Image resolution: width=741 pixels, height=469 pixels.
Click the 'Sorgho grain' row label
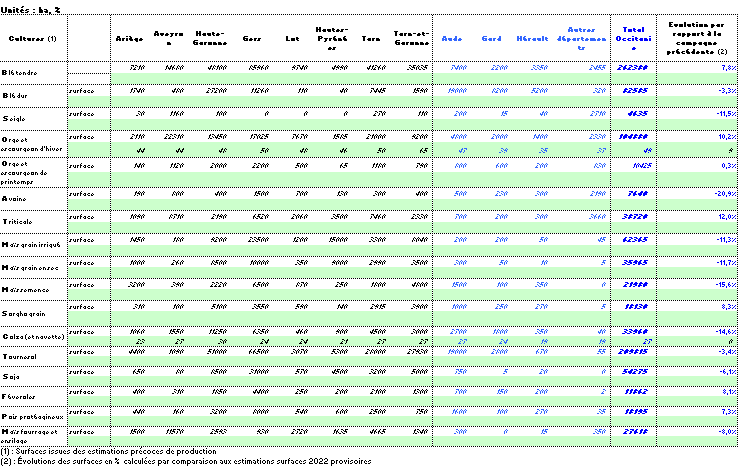(24, 314)
